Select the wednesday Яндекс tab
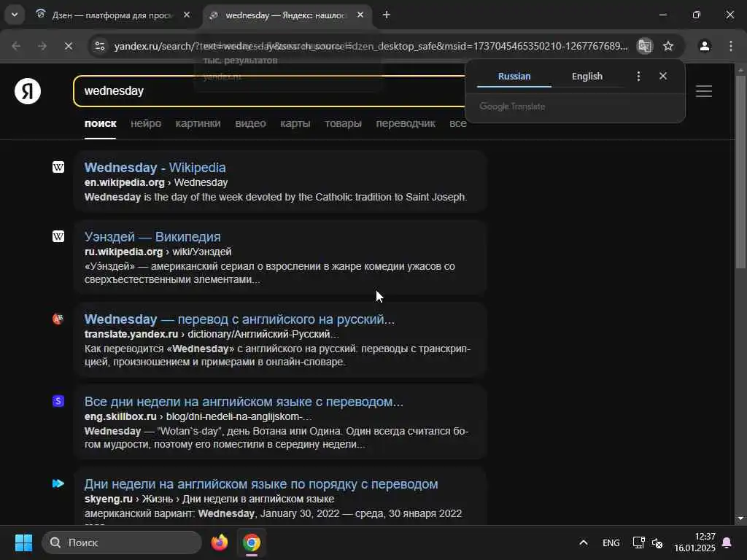 [286, 15]
